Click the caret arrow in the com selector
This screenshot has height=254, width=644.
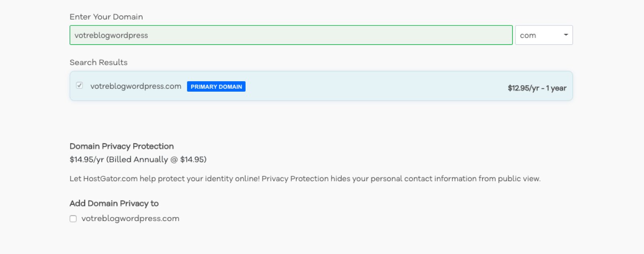tap(566, 35)
